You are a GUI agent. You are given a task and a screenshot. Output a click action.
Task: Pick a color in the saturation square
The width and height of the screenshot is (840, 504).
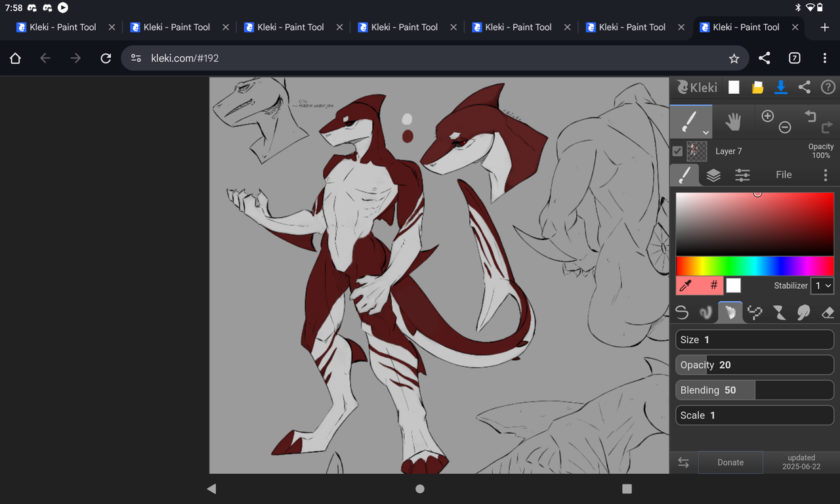755,224
